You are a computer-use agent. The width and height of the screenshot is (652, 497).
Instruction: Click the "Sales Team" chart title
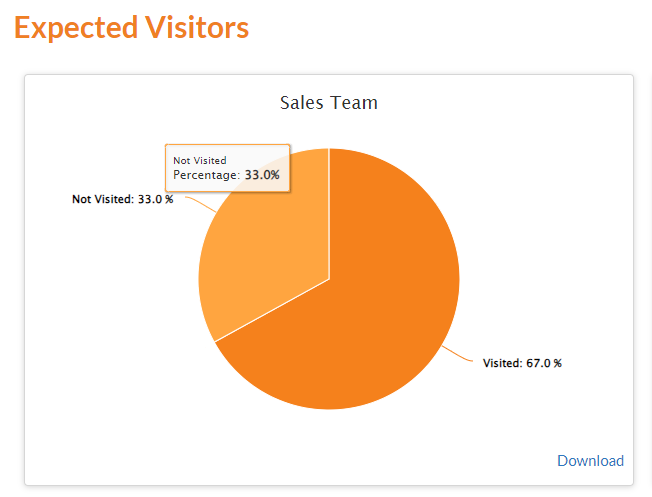328,103
